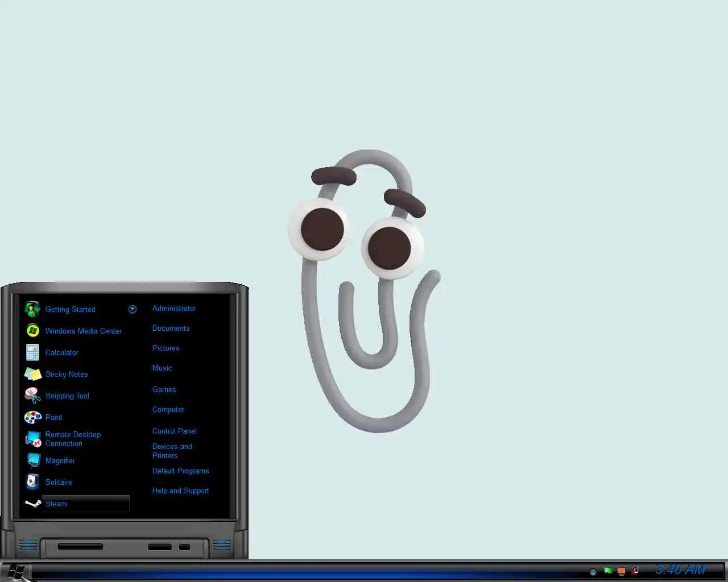728x582 pixels.
Task: Select the Snipping Tool label
Action: (x=67, y=396)
